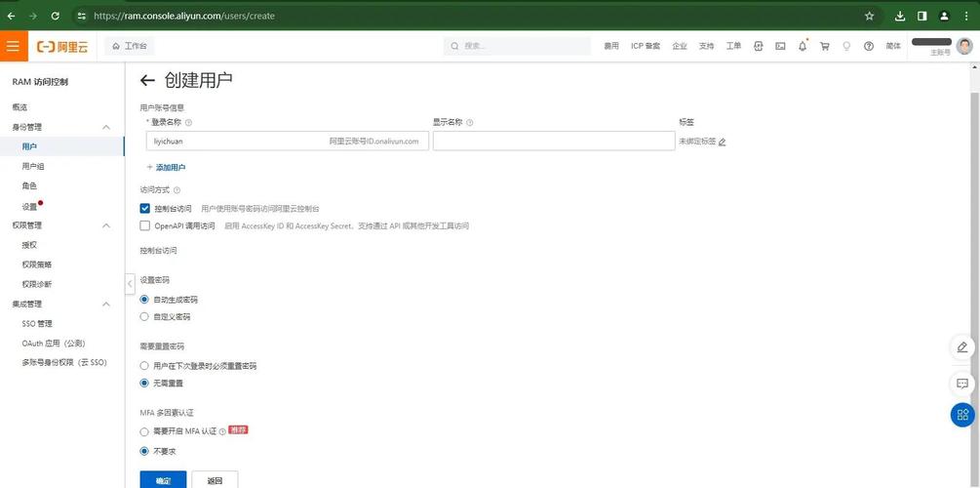Click the help icon next to 登录名称
Viewport: 980px width, 488px height.
(189, 123)
